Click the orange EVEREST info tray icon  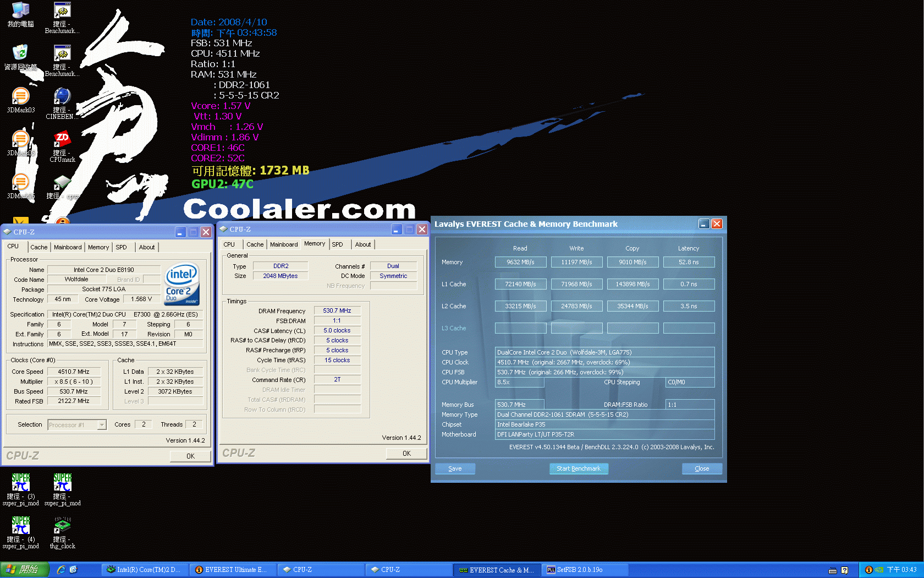tap(869, 570)
